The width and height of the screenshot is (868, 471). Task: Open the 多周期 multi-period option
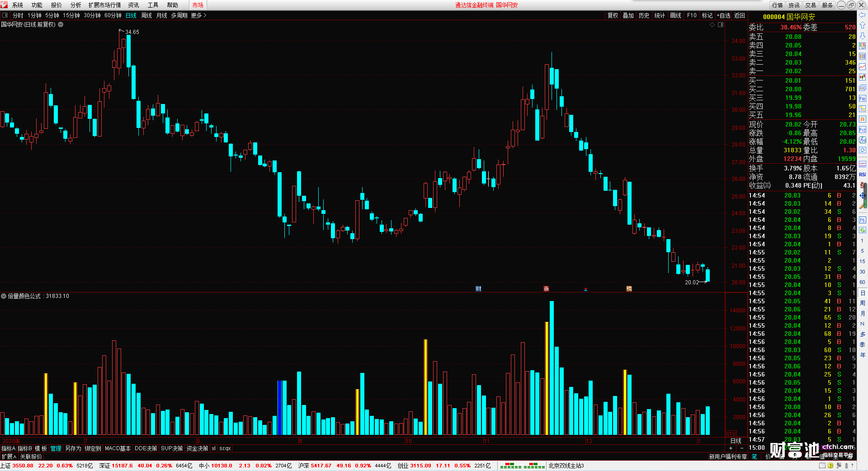(x=179, y=15)
